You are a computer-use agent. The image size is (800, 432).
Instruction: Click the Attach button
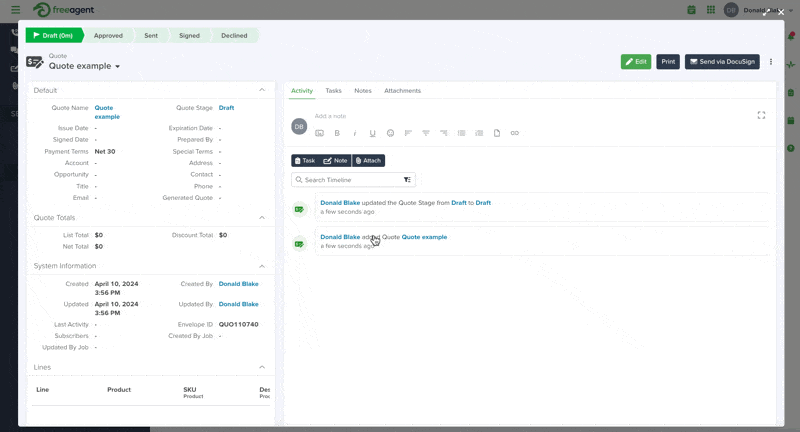[x=368, y=161]
